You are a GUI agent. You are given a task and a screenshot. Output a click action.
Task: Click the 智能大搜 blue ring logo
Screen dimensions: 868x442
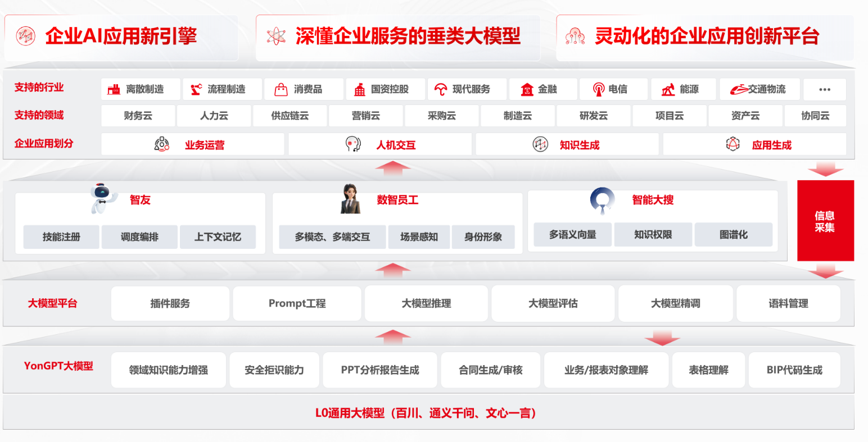pyautogui.click(x=603, y=201)
